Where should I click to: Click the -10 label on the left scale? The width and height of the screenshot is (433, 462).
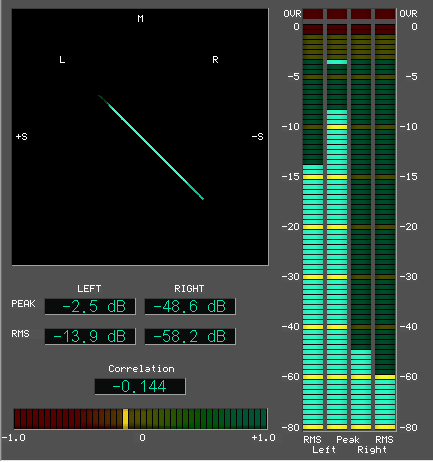[291, 127]
